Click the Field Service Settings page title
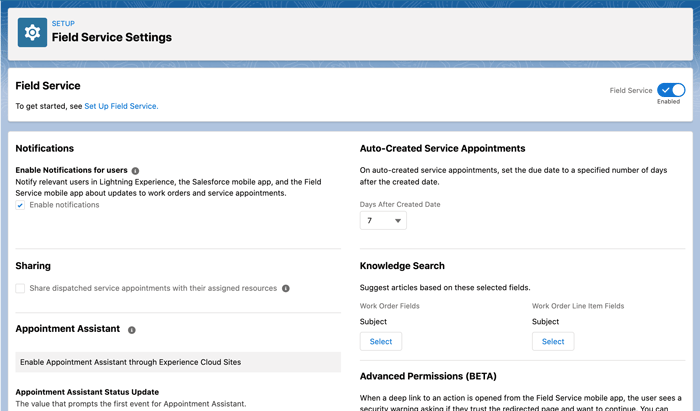The width and height of the screenshot is (700, 411). (111, 38)
